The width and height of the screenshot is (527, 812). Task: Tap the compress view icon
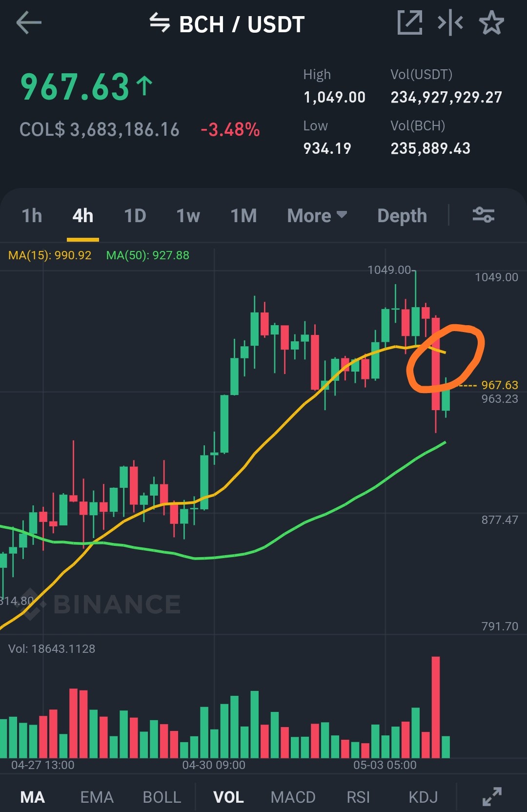coord(450,22)
